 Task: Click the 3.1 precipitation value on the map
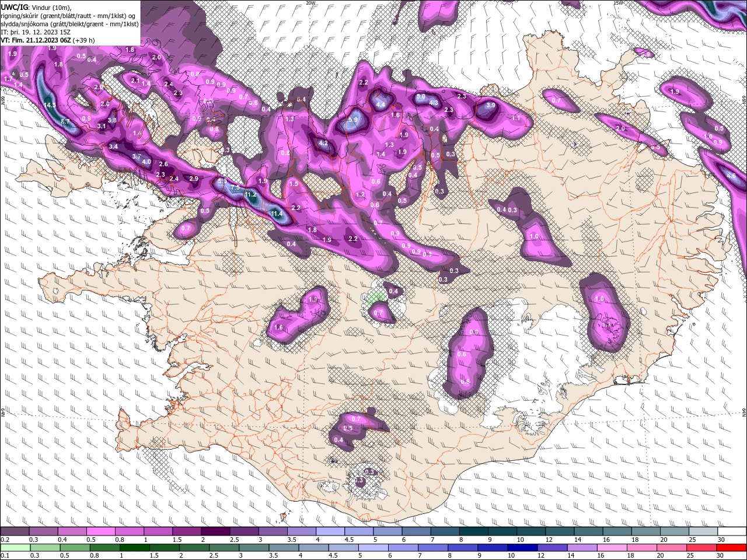pyautogui.click(x=102, y=126)
